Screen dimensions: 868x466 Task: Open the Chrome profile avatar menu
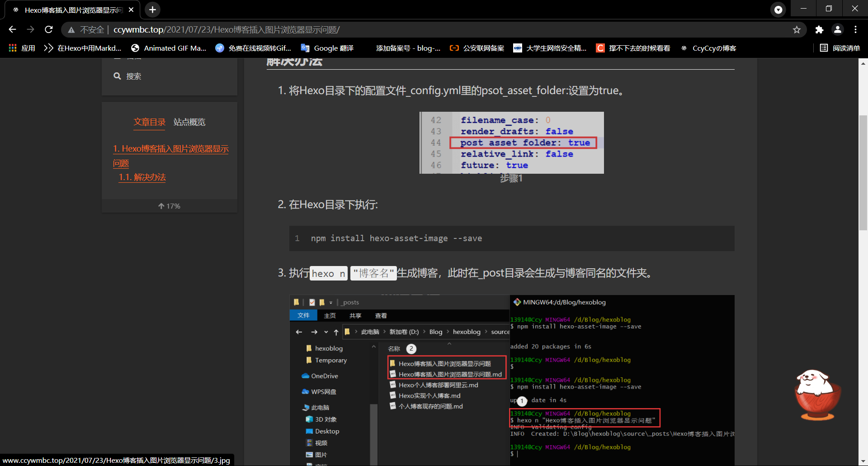click(x=837, y=30)
